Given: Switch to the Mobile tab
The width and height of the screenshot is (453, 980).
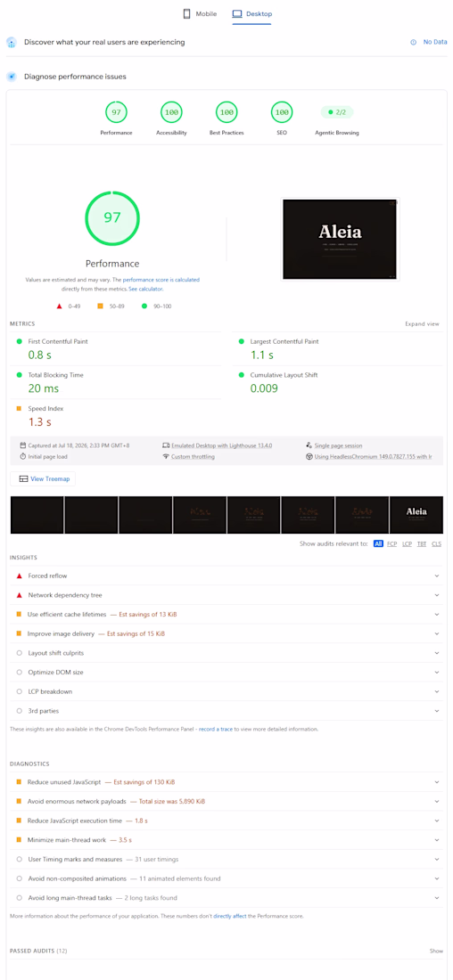Looking at the screenshot, I should (x=200, y=13).
